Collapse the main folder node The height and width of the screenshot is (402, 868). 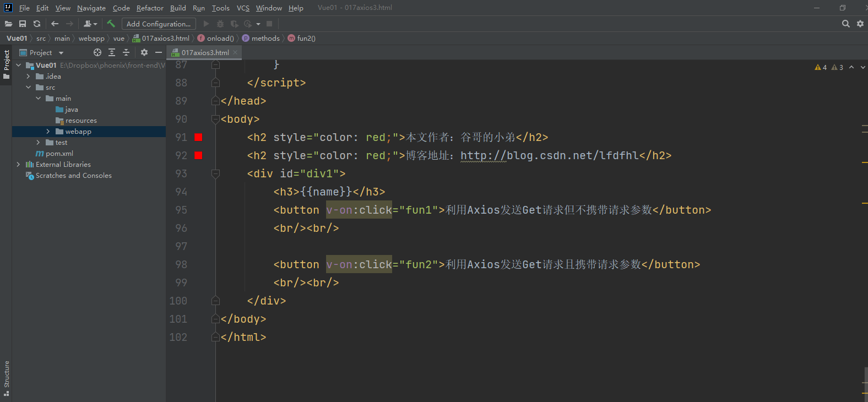[38, 98]
